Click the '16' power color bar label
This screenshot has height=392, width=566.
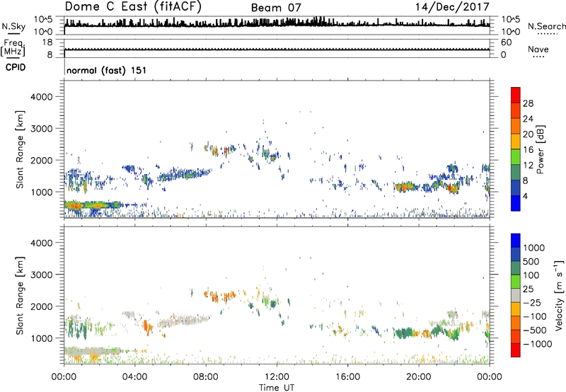tap(528, 150)
